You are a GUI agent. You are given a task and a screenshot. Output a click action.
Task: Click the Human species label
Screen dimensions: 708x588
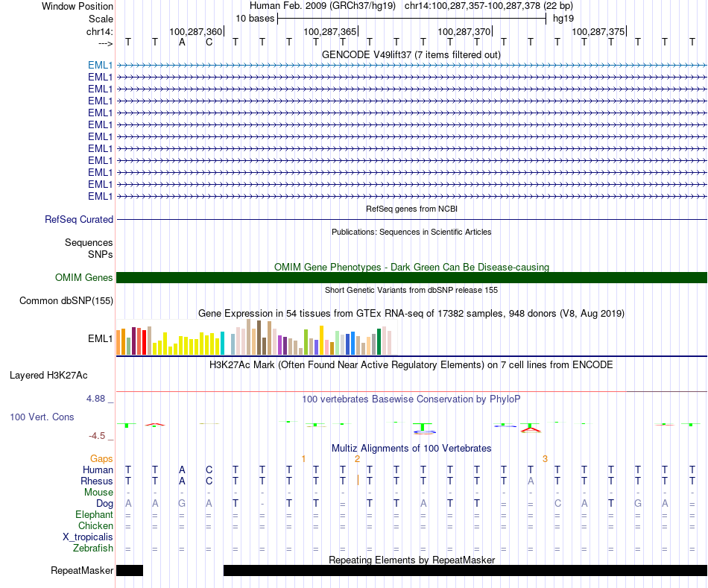98,470
